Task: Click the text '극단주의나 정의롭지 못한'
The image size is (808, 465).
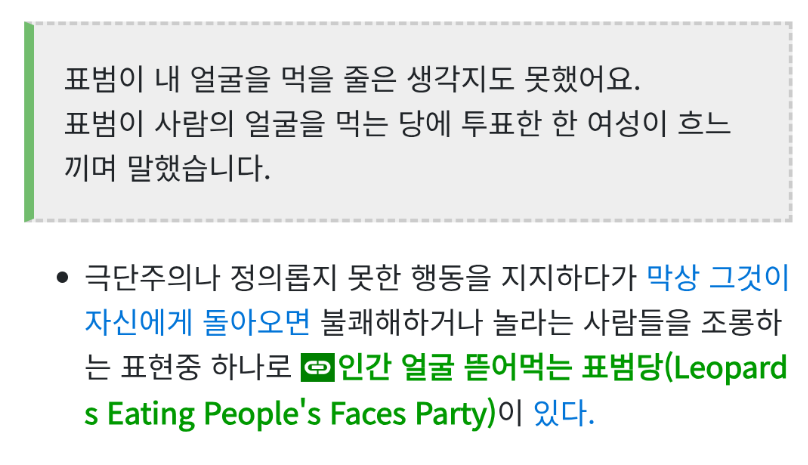Action: [x=210, y=278]
